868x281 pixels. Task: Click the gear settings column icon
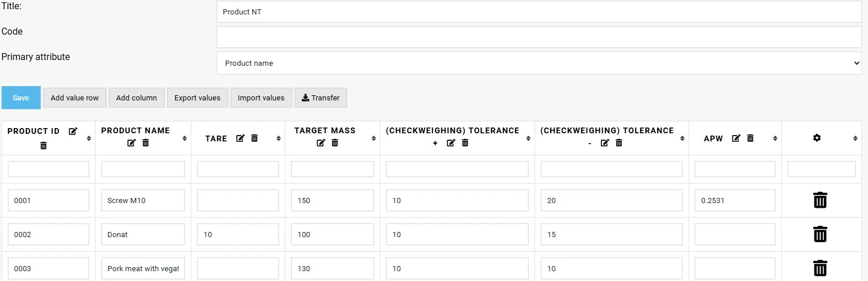[817, 138]
